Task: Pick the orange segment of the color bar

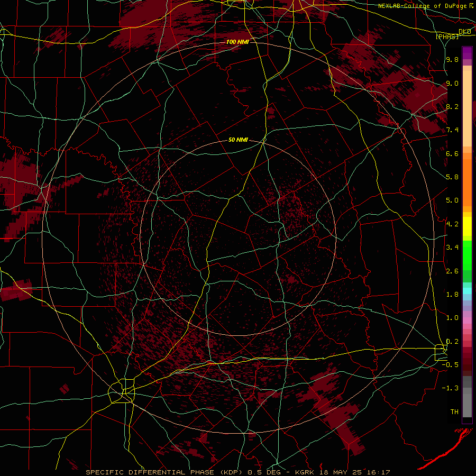Action: click(467, 183)
